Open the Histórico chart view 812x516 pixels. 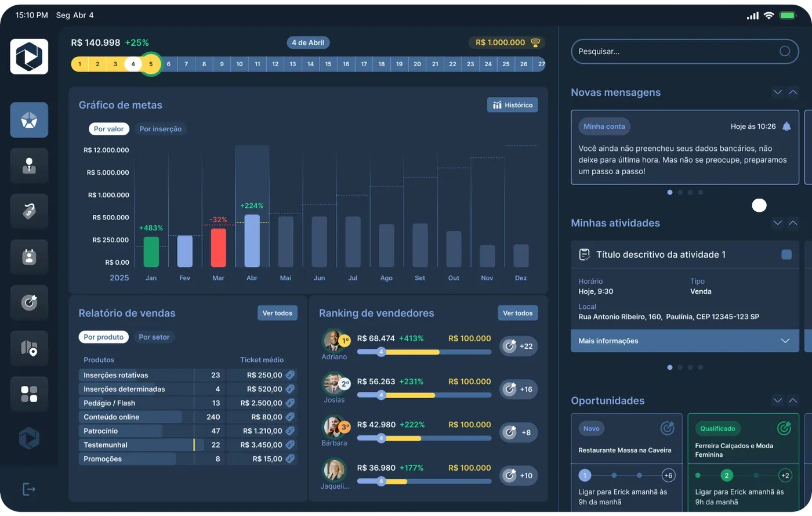tap(513, 105)
